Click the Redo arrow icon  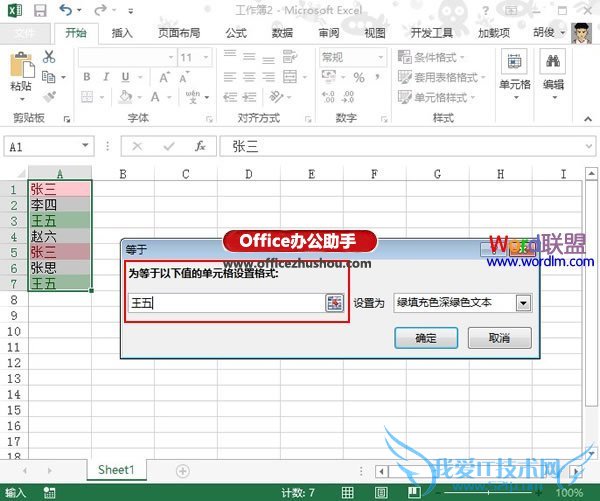click(x=100, y=10)
